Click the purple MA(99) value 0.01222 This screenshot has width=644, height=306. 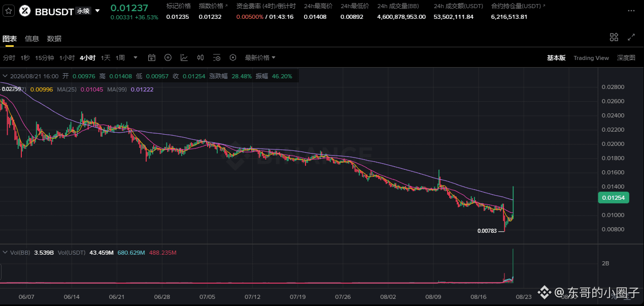pos(142,89)
